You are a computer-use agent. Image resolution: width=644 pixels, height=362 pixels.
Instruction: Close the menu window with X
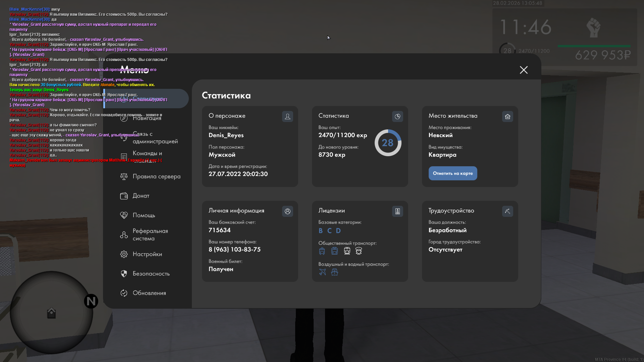point(524,70)
